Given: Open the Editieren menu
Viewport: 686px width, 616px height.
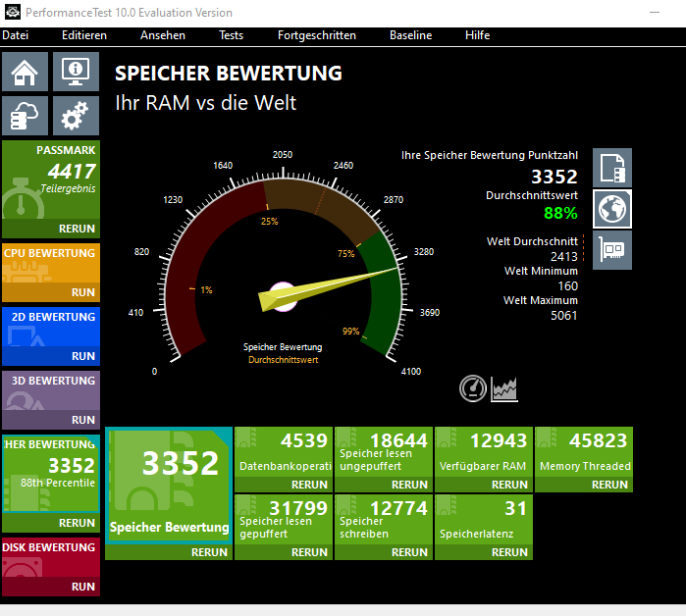Looking at the screenshot, I should coord(84,35).
